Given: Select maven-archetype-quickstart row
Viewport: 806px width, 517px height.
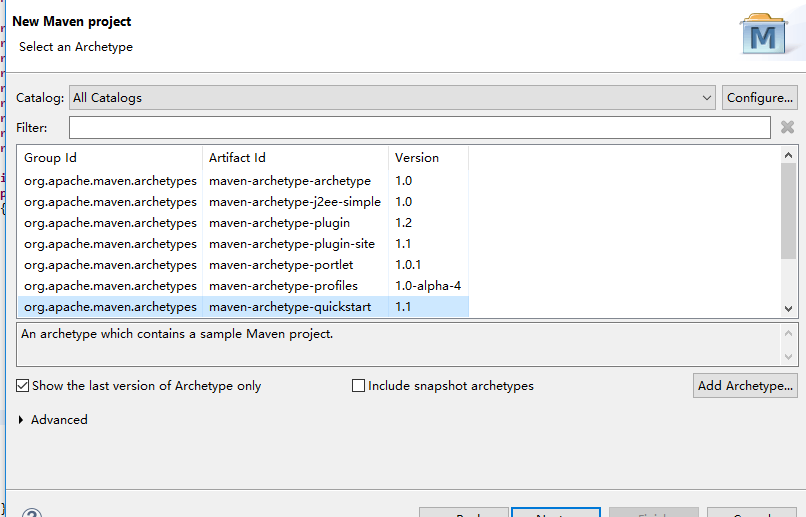Looking at the screenshot, I should point(243,307).
